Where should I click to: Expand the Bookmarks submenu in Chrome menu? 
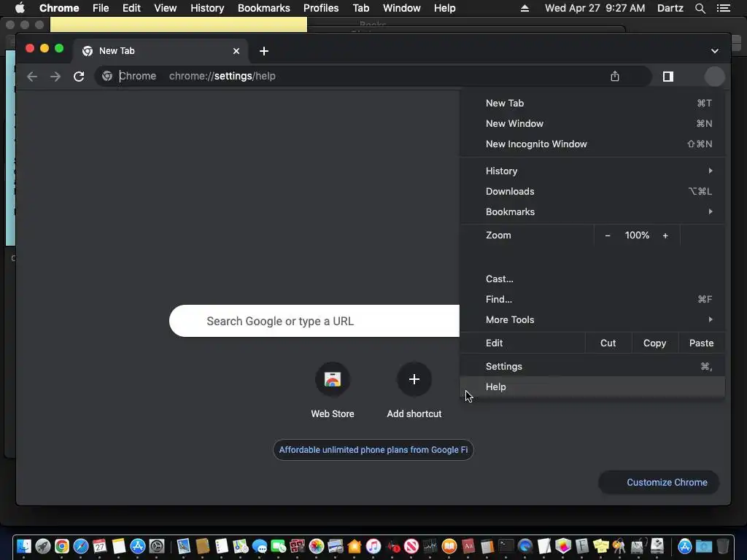pos(592,212)
